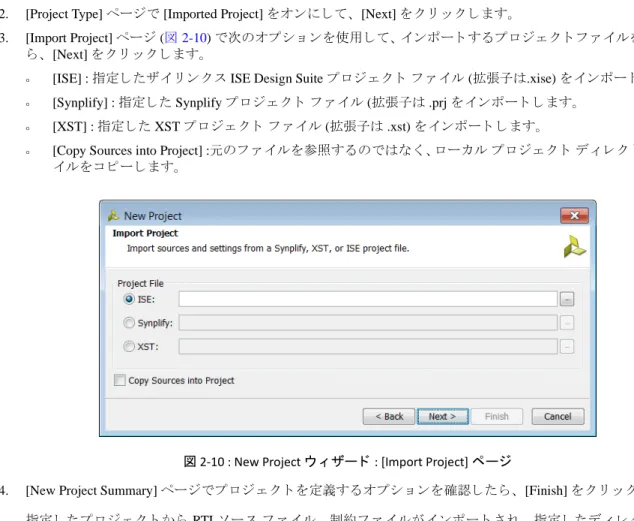Open file browser for XST project file
The height and width of the screenshot is (521, 634).
567,346
